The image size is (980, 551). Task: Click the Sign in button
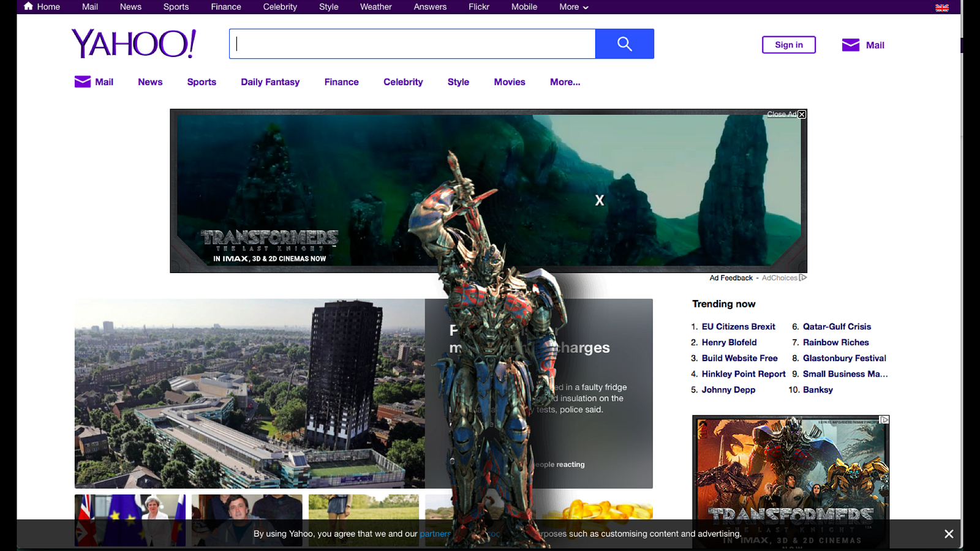789,45
